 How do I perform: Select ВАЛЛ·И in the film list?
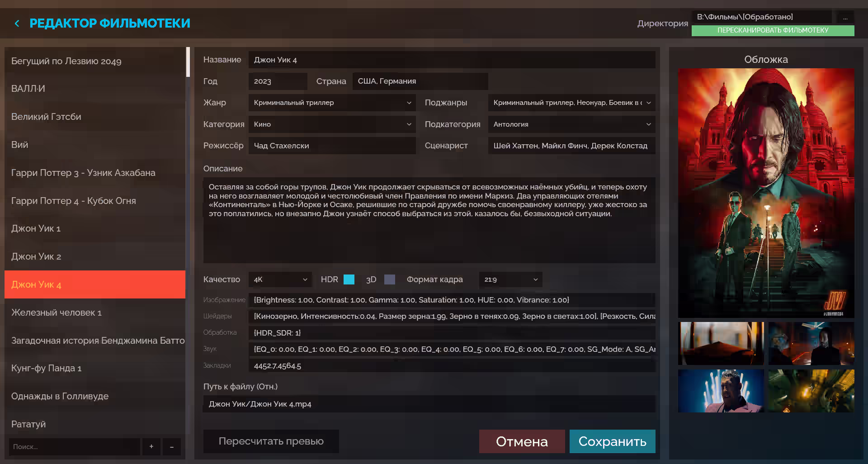pos(95,89)
